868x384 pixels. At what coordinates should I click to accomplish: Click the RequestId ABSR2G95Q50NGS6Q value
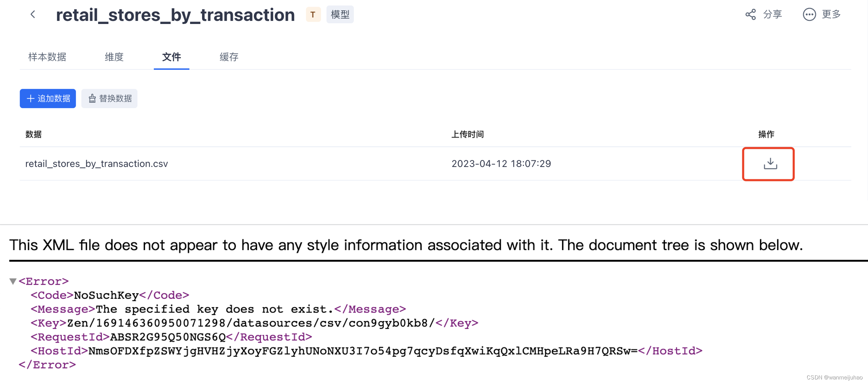[168, 337]
